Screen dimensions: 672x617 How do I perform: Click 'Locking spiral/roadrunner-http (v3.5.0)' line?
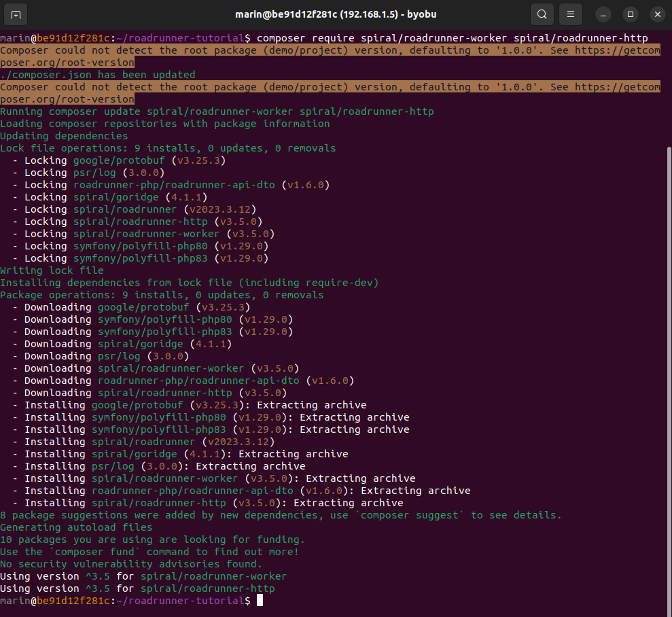137,222
